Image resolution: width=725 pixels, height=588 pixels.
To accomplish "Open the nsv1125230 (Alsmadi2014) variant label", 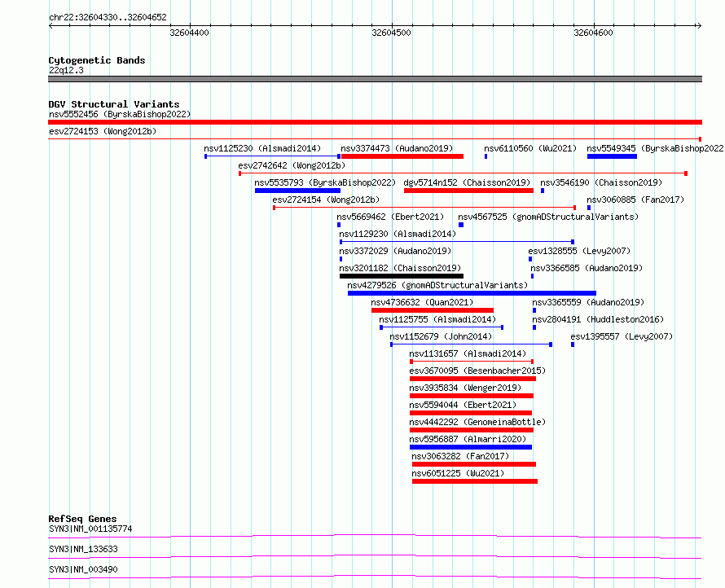I will [262, 148].
